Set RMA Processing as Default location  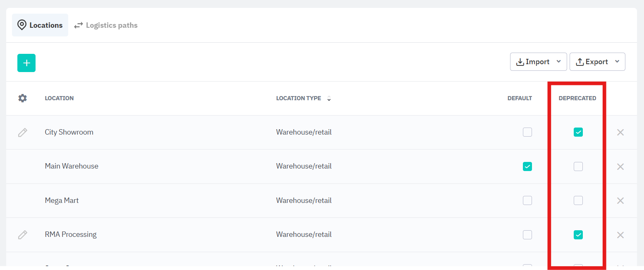click(527, 235)
